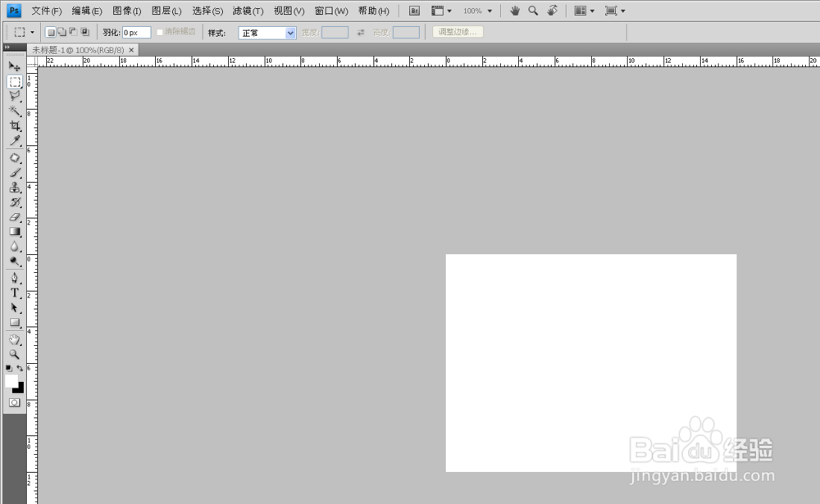This screenshot has height=504, width=820.
Task: Click the Zoom magnifier in top bar
Action: click(533, 11)
